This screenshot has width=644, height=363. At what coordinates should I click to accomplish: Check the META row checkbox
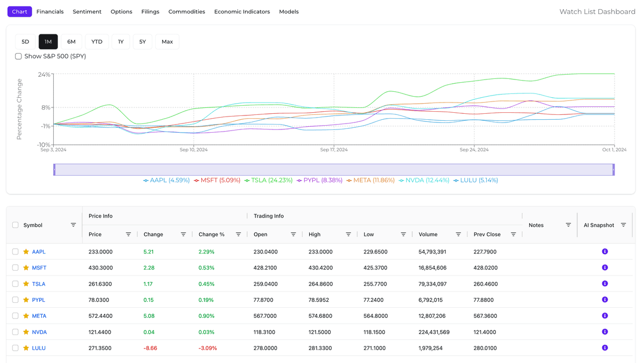(15, 316)
